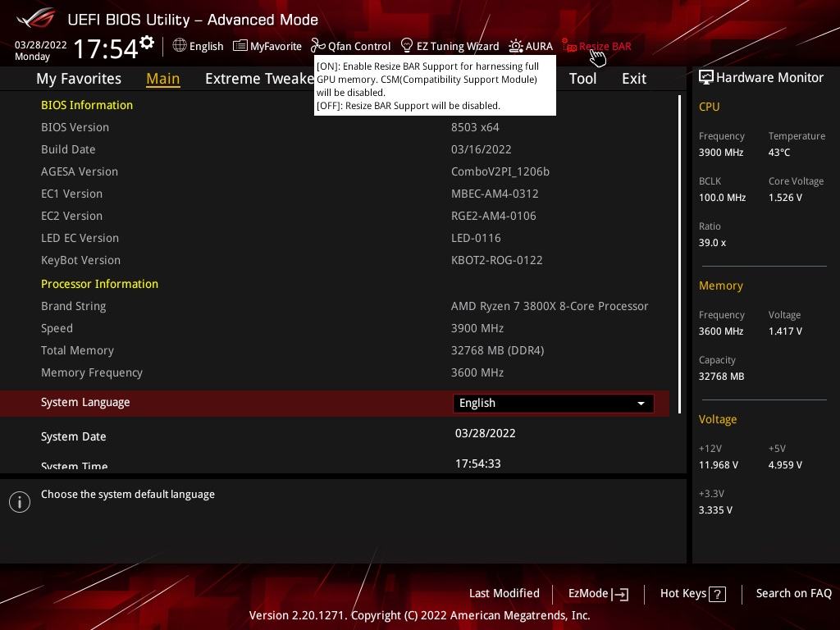Select the System Date value 03/28/2022

click(x=486, y=433)
